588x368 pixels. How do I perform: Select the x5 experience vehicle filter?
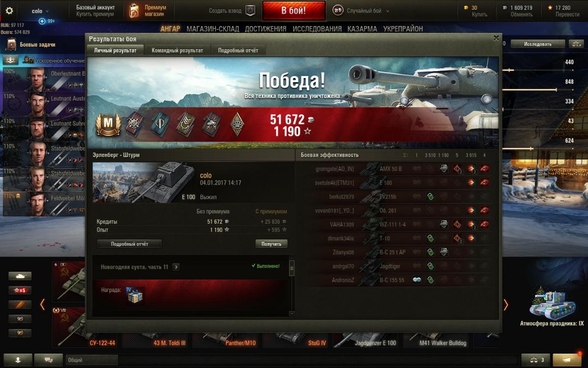[20, 290]
